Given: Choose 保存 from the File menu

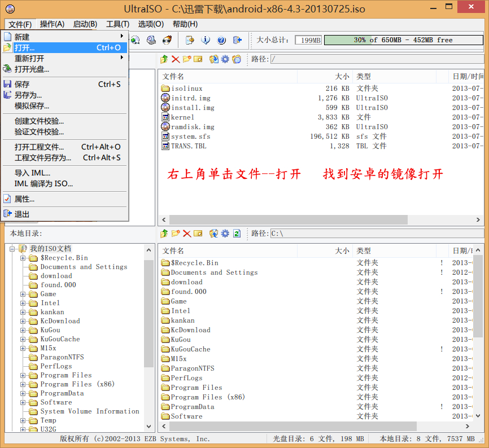Looking at the screenshot, I should 65,84.
